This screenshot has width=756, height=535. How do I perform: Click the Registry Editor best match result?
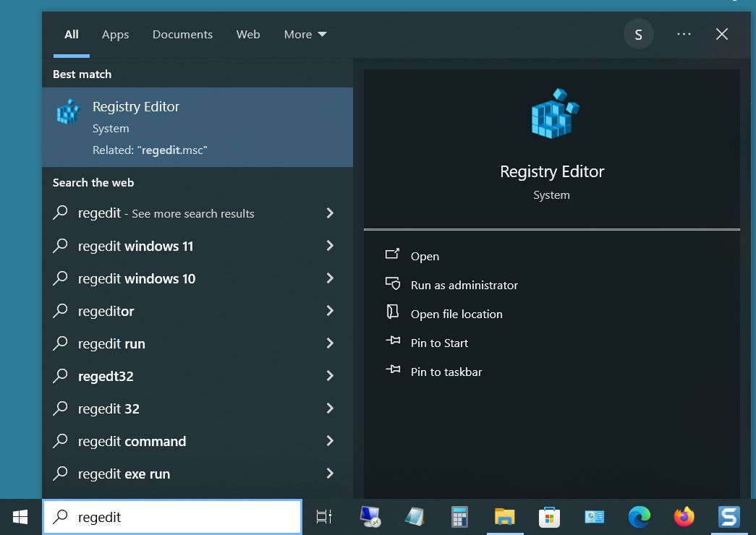click(x=197, y=127)
